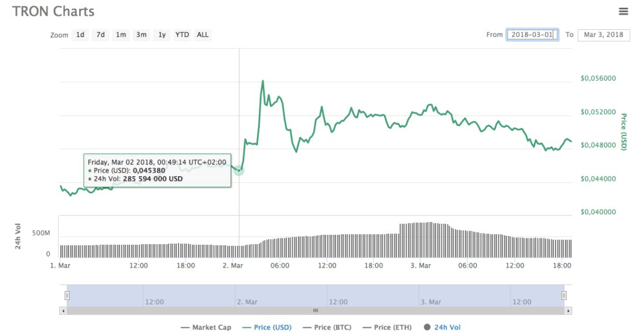Focus the From date field

point(533,35)
